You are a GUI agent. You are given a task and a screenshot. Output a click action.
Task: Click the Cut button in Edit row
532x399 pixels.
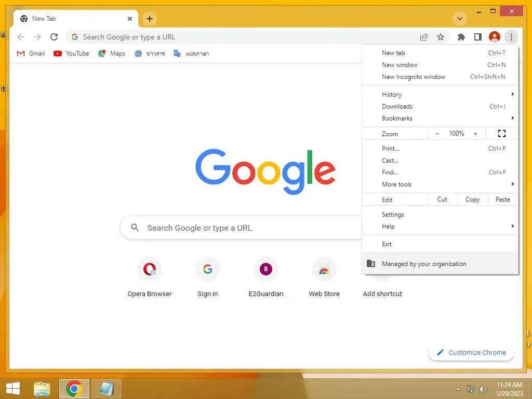[443, 199]
